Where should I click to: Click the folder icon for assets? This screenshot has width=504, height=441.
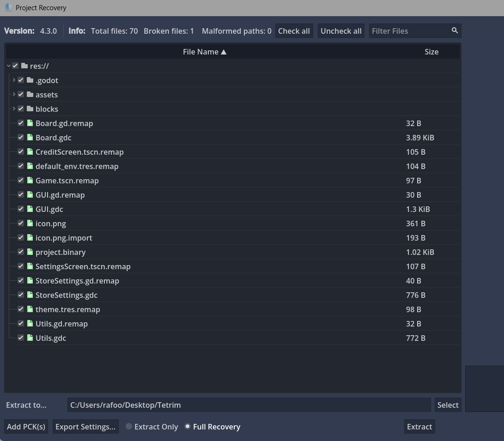pyautogui.click(x=30, y=95)
